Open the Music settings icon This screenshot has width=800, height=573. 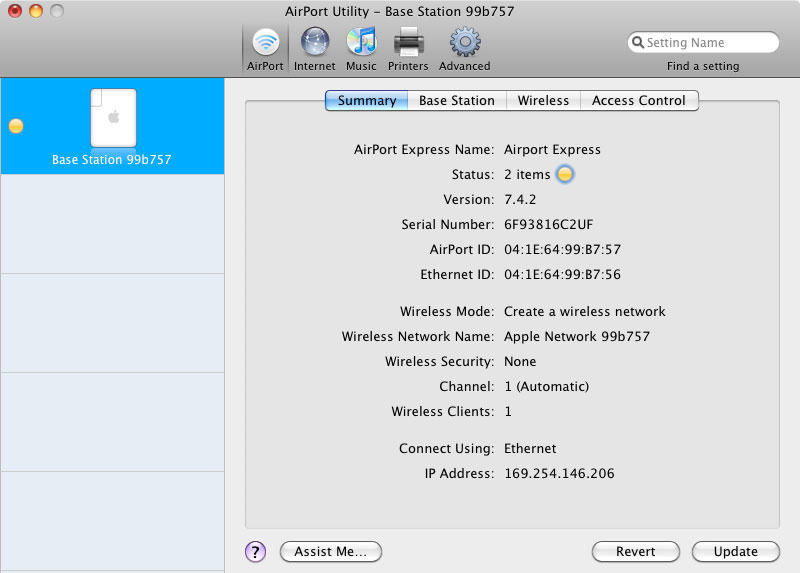point(361,41)
